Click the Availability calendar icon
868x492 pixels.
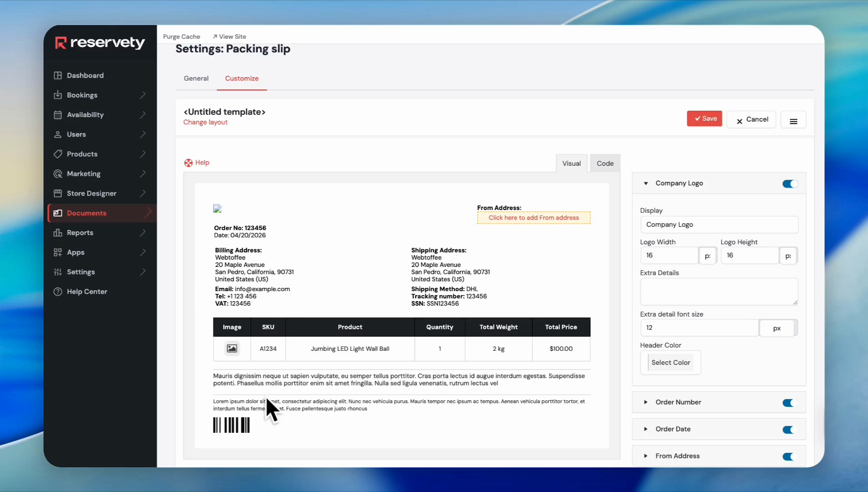58,115
